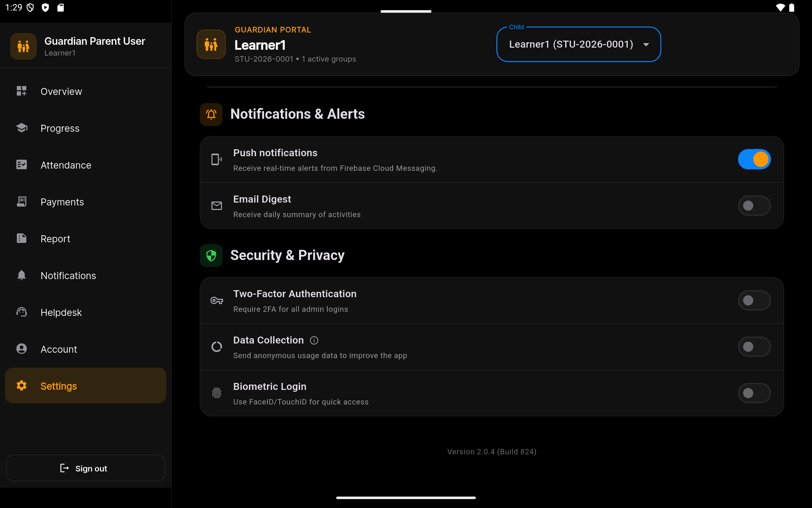Click the Guardian Portal family icon in header
812x508 pixels.
(x=211, y=44)
